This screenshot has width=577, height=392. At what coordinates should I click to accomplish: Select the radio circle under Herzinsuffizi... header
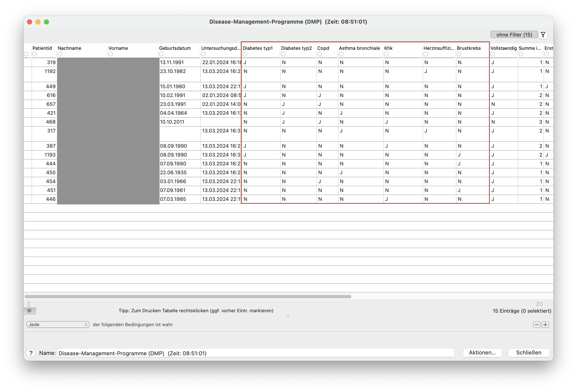coord(426,54)
